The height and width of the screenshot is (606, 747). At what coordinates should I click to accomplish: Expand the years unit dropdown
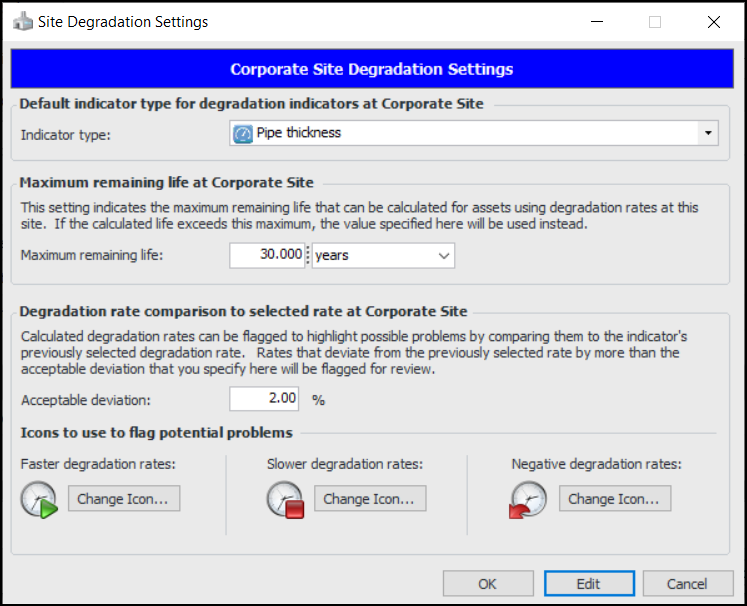click(x=444, y=256)
